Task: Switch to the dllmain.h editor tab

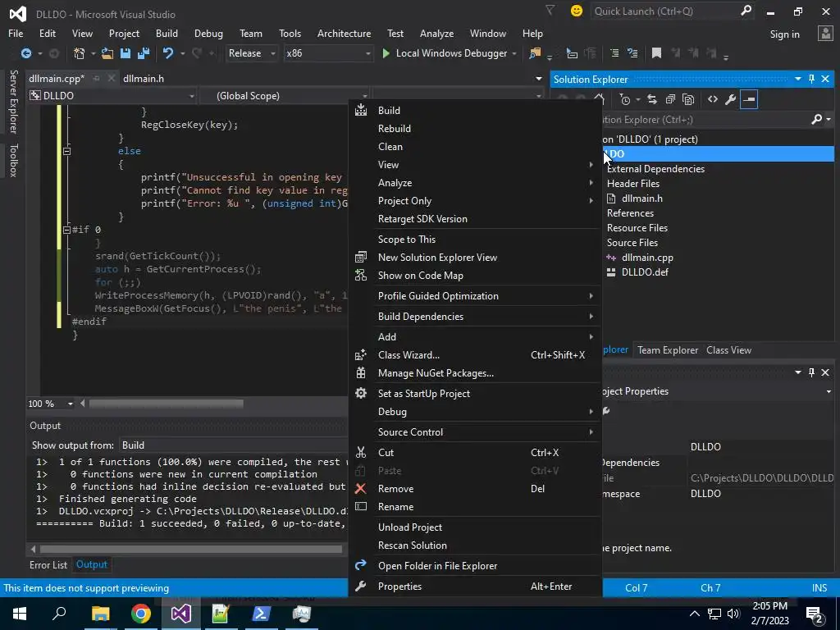Action: (144, 79)
